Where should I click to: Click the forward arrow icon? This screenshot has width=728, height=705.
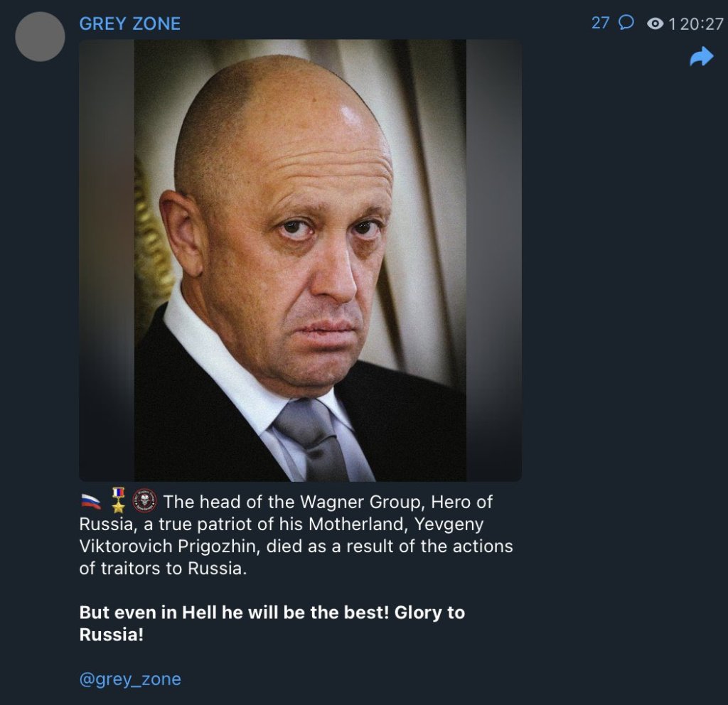[x=701, y=57]
